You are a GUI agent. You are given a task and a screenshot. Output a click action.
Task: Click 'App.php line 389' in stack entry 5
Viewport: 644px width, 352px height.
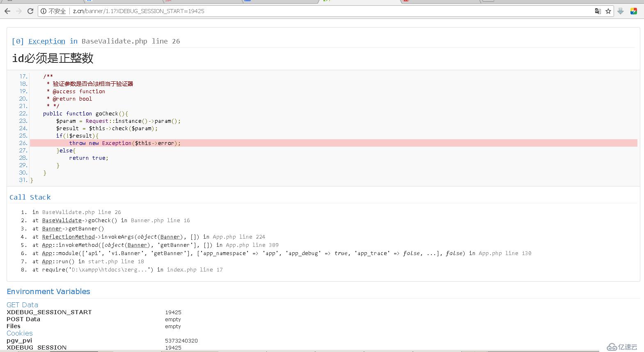(252, 245)
